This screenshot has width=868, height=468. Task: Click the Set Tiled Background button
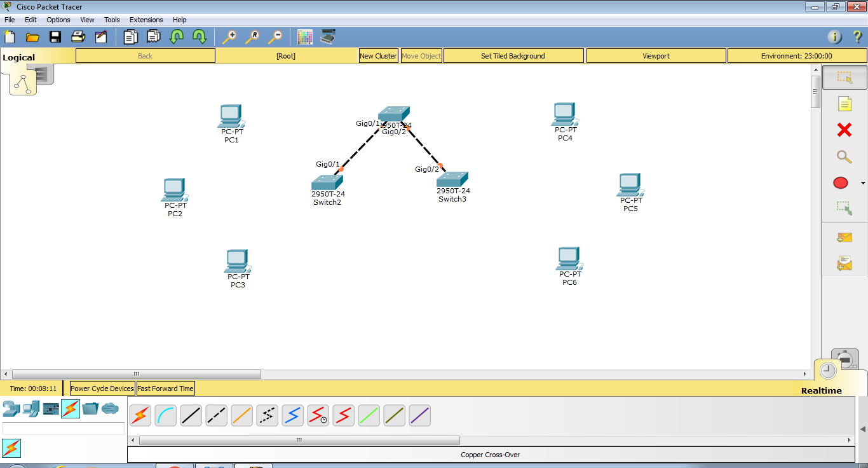pos(513,56)
